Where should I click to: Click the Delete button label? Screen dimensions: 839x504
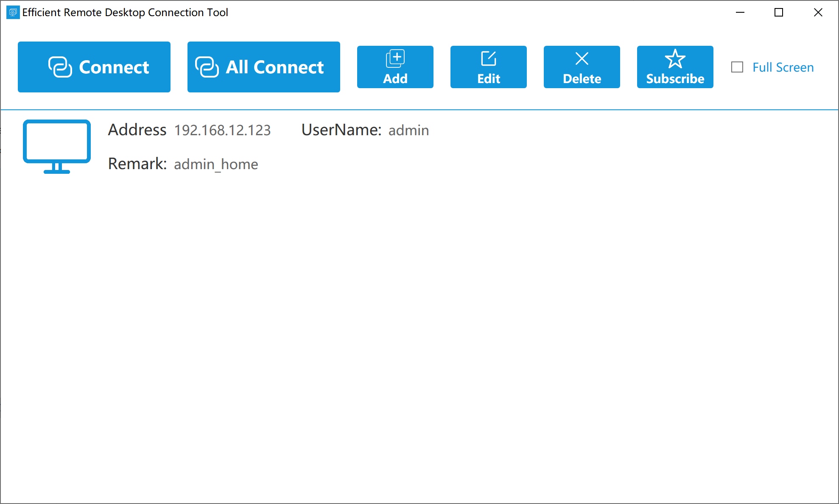pos(582,79)
